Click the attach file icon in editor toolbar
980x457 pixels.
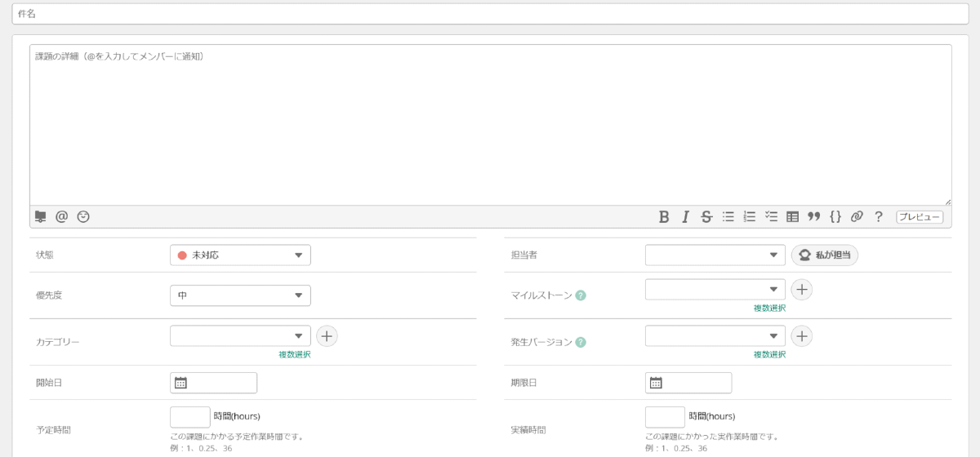coord(41,216)
